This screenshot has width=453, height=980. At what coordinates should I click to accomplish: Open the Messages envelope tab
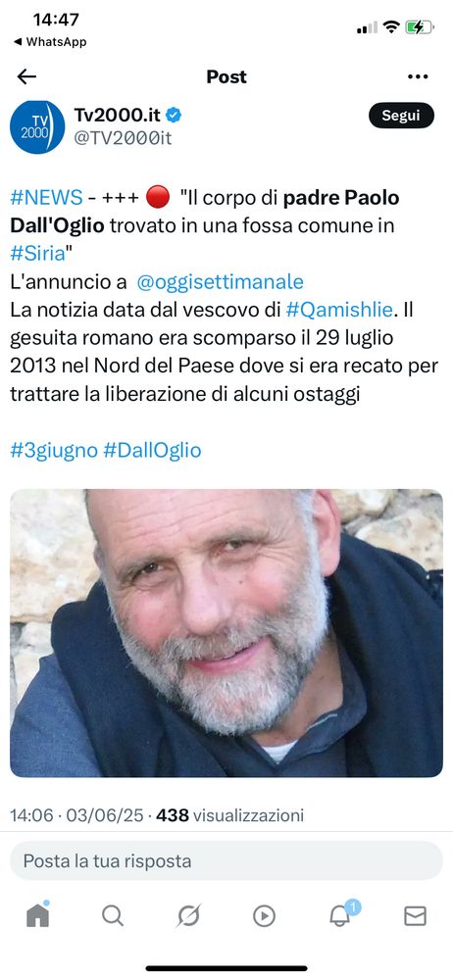[x=416, y=916]
